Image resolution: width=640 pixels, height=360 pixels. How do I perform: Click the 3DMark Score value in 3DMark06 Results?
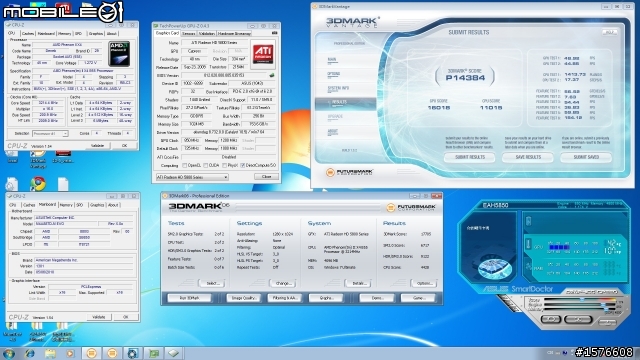point(425,234)
